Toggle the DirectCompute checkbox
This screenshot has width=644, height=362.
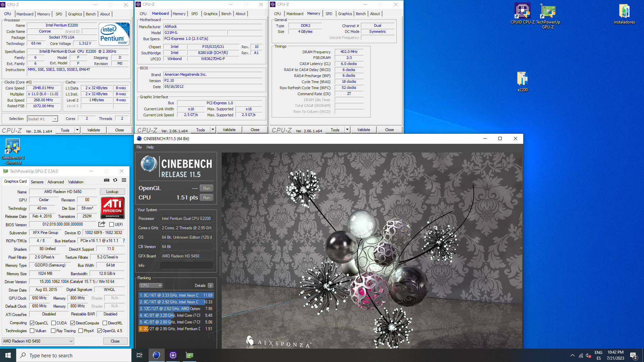pyautogui.click(x=72, y=323)
